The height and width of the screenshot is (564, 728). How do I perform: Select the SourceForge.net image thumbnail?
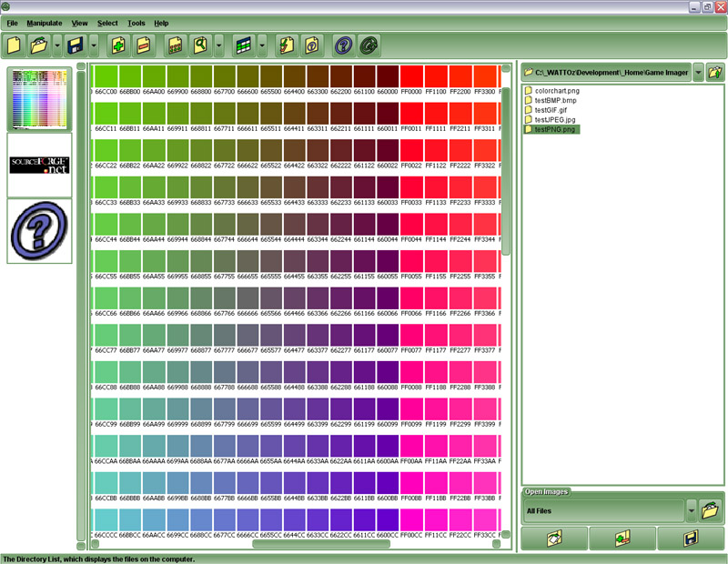click(39, 165)
